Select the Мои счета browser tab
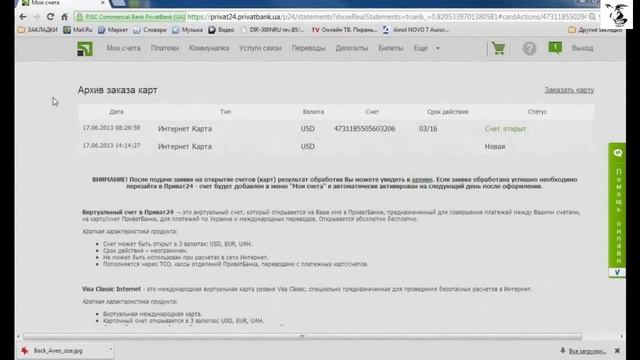Viewport: 640px width, 360px height. pos(63,3)
